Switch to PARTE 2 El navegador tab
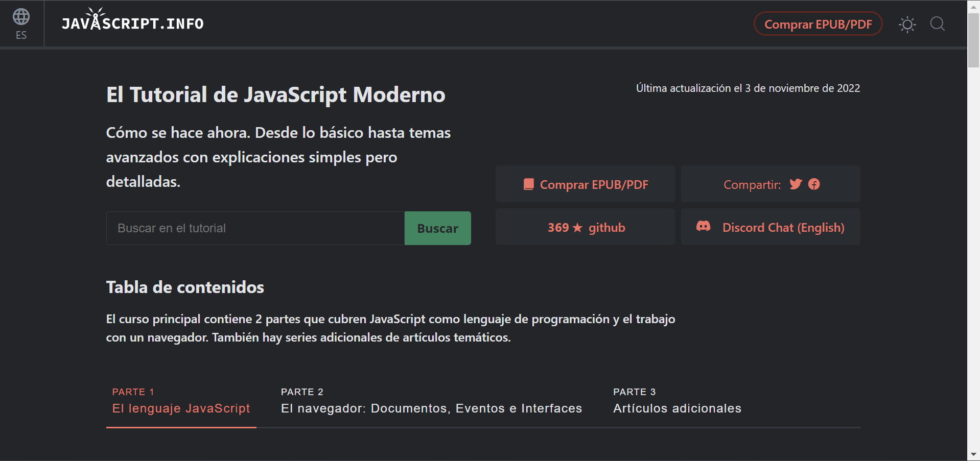This screenshot has width=980, height=461. [431, 401]
